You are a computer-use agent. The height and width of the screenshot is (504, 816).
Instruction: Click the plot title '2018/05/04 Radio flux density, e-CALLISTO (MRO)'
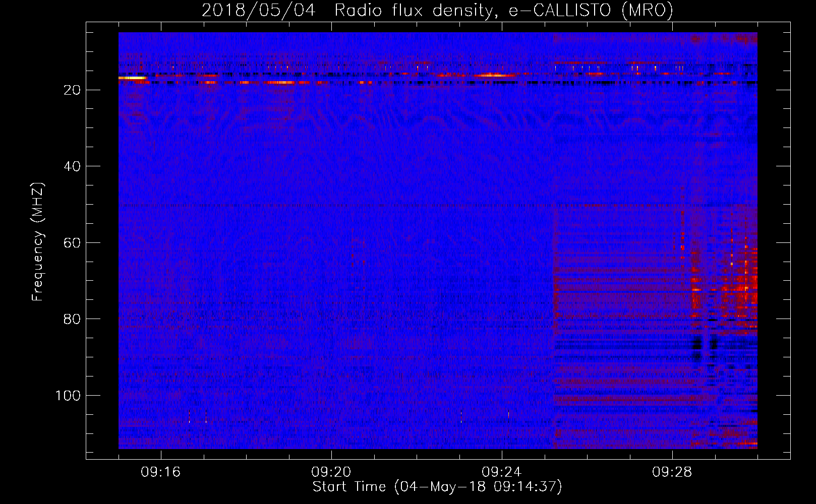pos(437,10)
